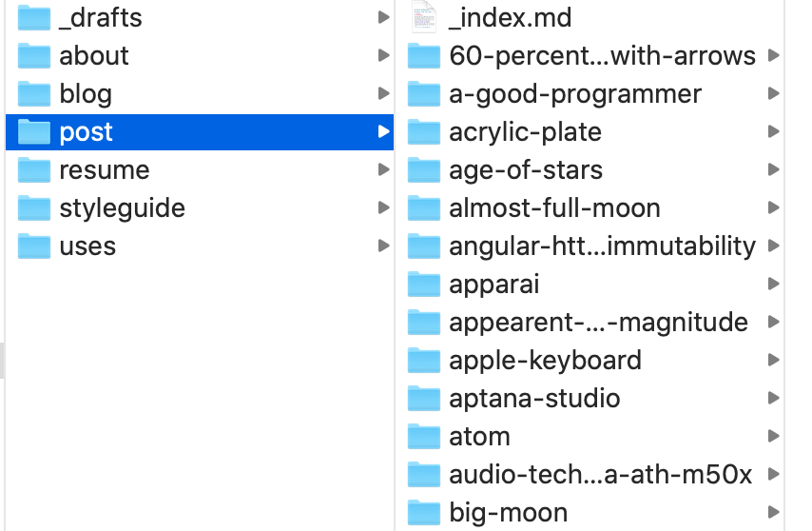
Task: Expand the _drafts folder arrow
Action: coord(384,17)
